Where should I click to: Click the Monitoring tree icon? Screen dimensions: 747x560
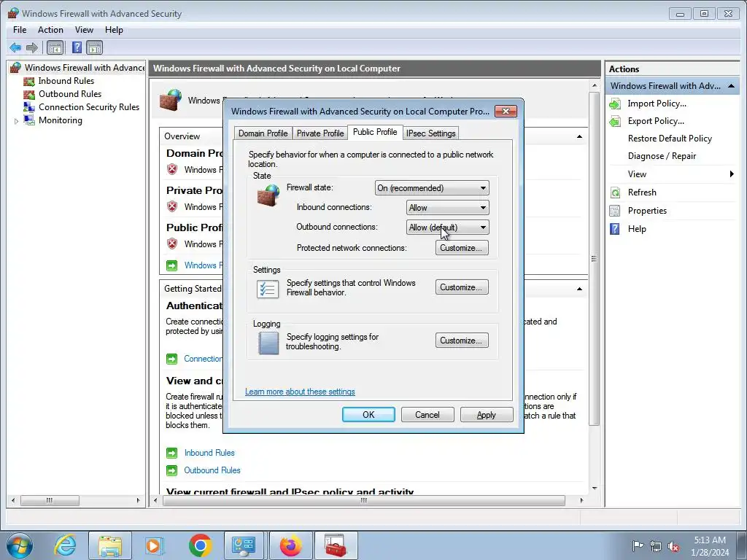29,120
